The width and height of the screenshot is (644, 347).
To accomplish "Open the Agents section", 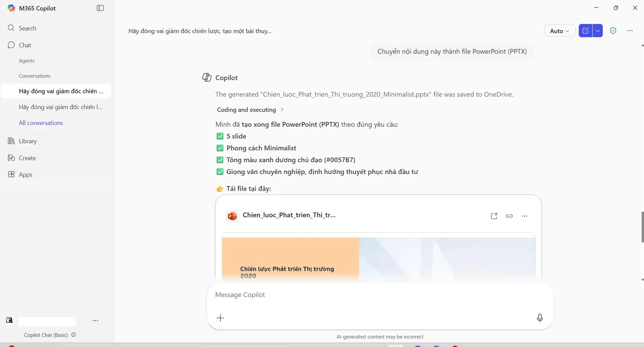I will (x=26, y=61).
